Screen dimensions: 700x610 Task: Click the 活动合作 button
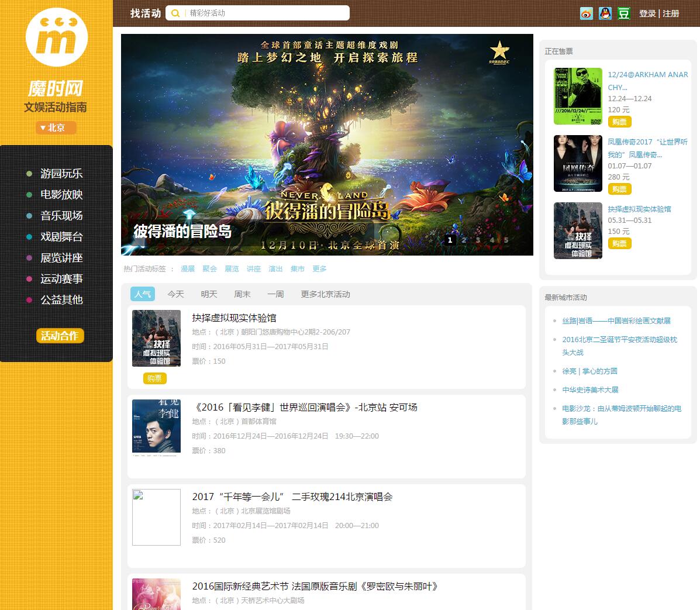[60, 335]
